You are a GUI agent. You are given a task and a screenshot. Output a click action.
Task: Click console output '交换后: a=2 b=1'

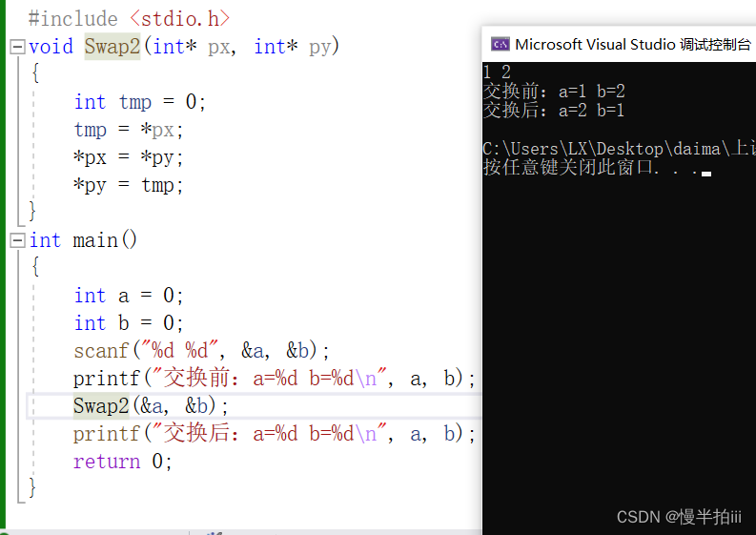click(x=554, y=111)
